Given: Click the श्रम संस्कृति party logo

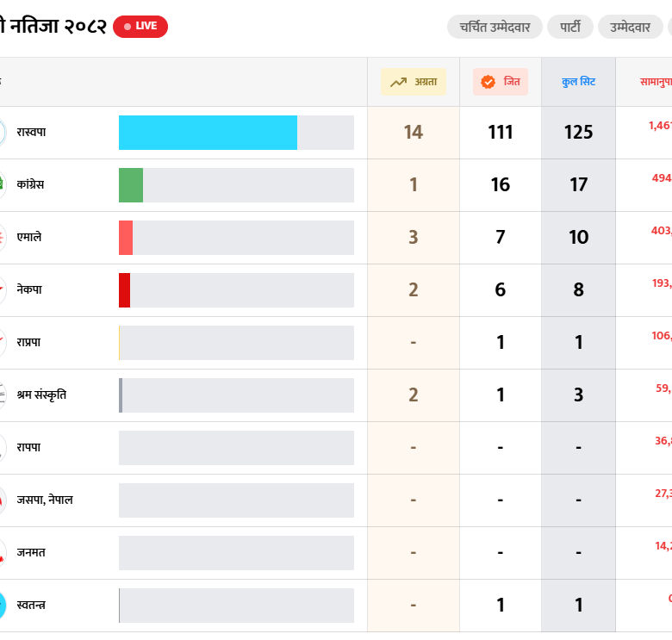Looking at the screenshot, I should pyautogui.click(x=3, y=395).
